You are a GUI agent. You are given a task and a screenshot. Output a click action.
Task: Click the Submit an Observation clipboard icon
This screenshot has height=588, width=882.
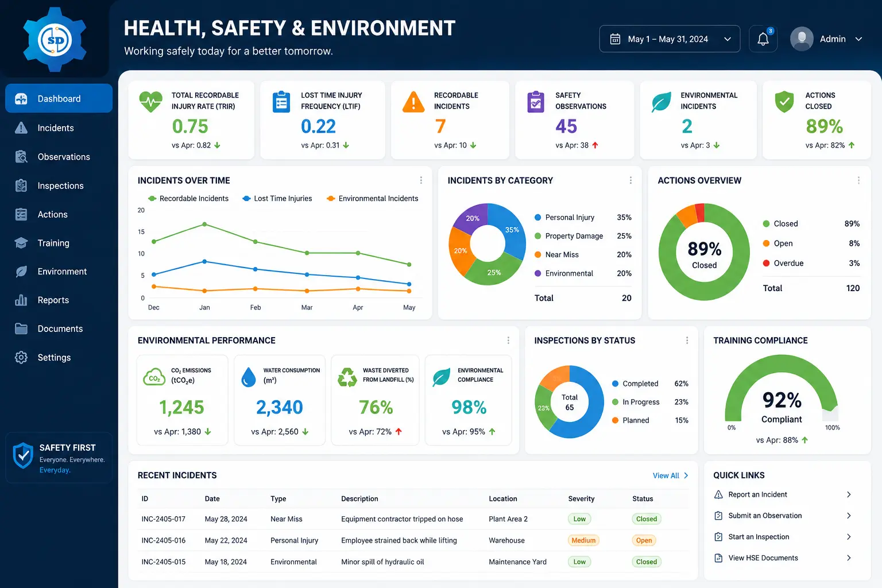click(x=718, y=516)
